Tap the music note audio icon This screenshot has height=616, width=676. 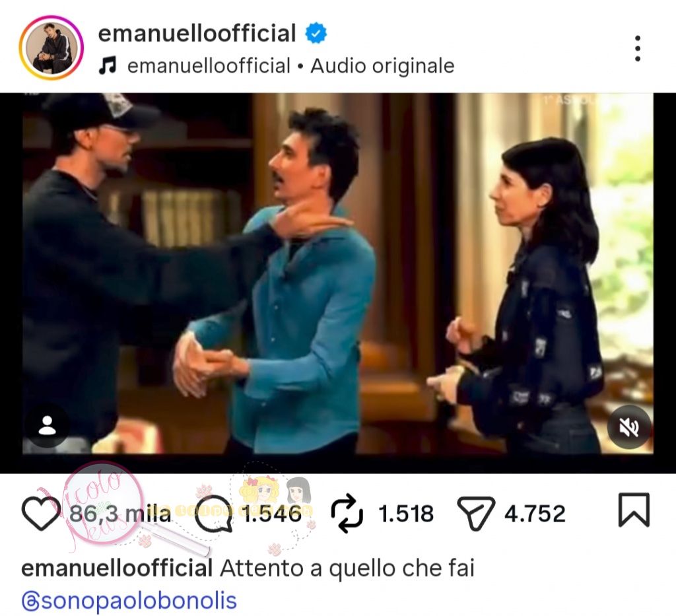[x=108, y=66]
